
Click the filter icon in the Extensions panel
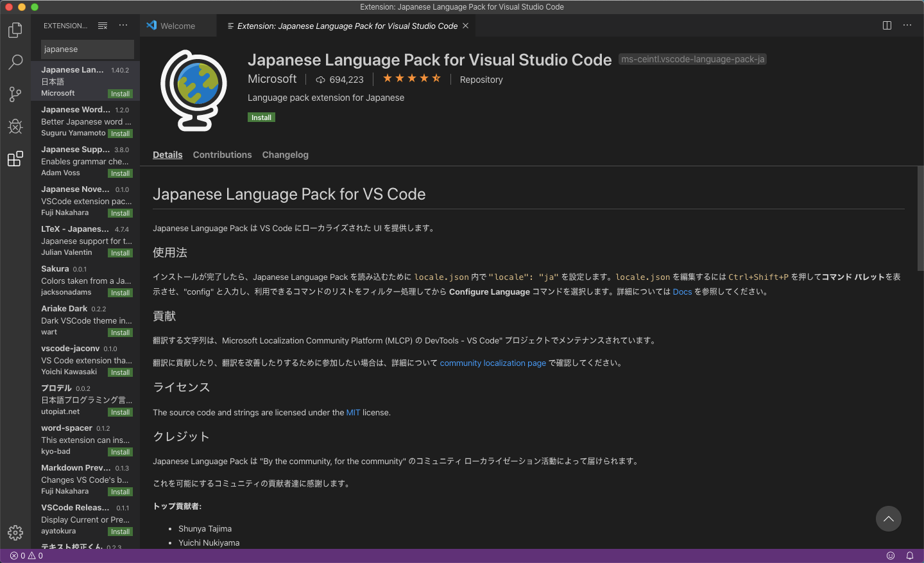[102, 25]
